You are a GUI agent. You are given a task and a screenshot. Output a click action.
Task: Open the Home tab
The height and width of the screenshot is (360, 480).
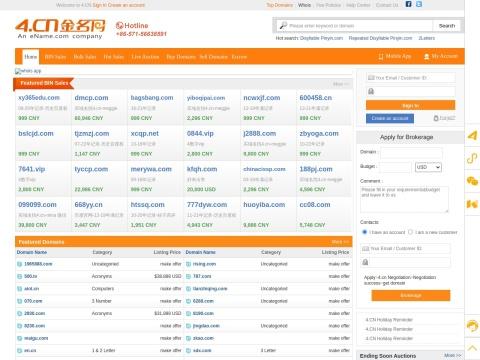coord(31,57)
